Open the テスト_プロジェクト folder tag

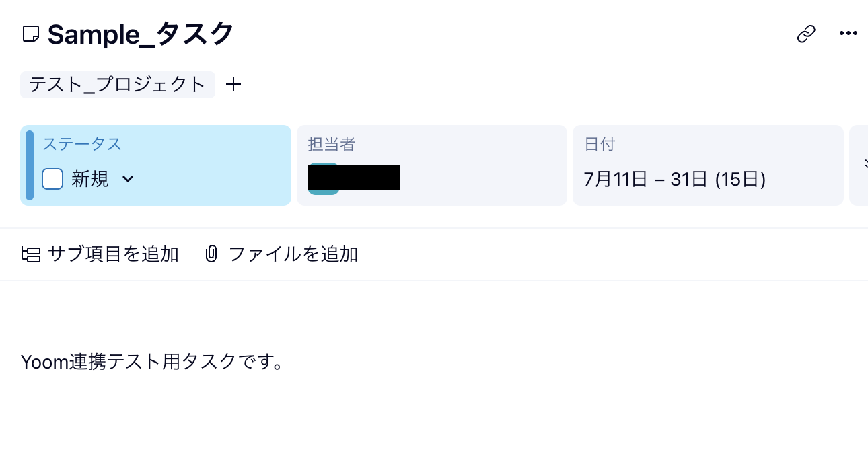pyautogui.click(x=117, y=85)
